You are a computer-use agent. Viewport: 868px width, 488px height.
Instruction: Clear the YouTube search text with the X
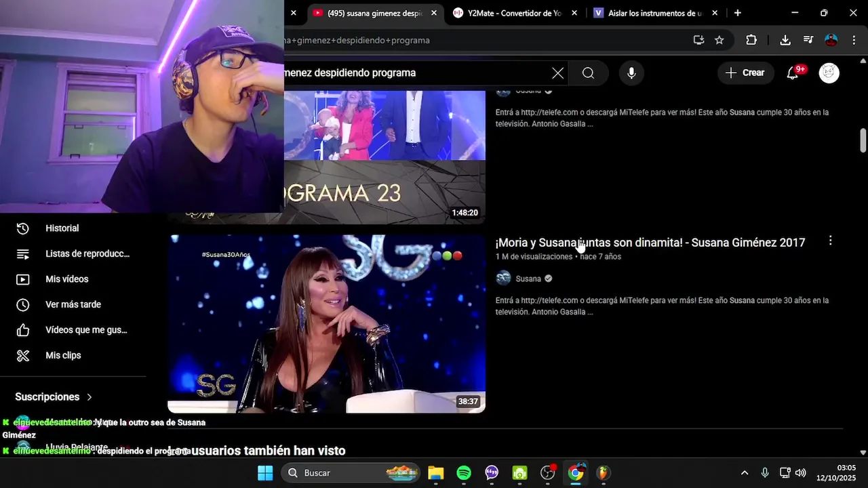click(557, 73)
